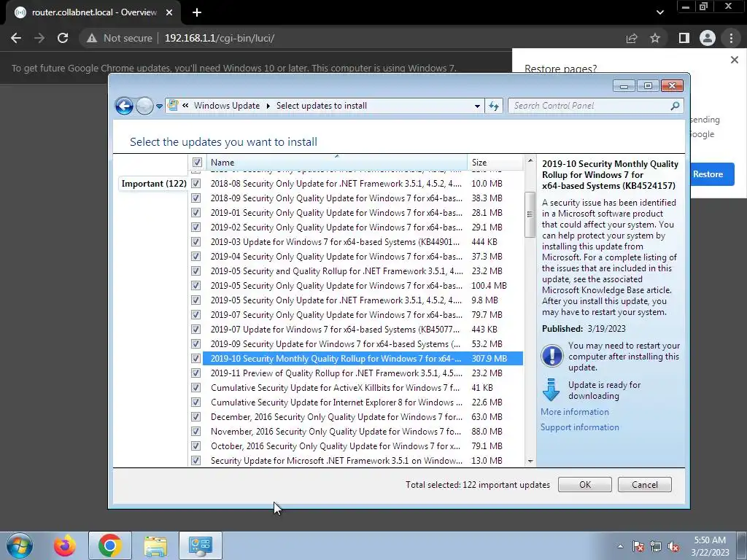This screenshot has width=747, height=560.
Task: Click Chrome's share page icon
Action: (x=632, y=38)
